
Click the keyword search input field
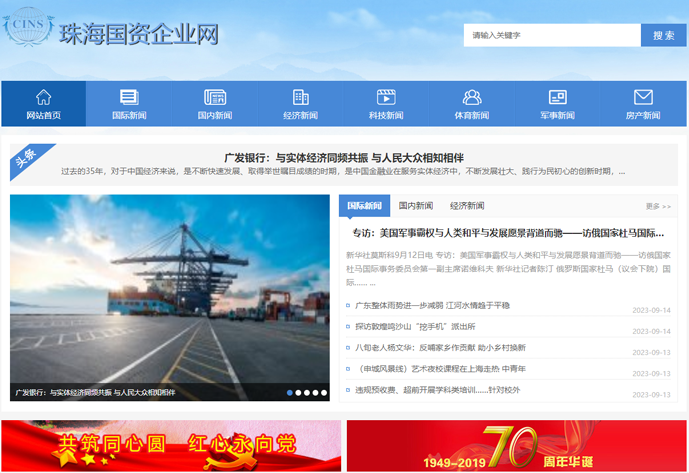551,35
